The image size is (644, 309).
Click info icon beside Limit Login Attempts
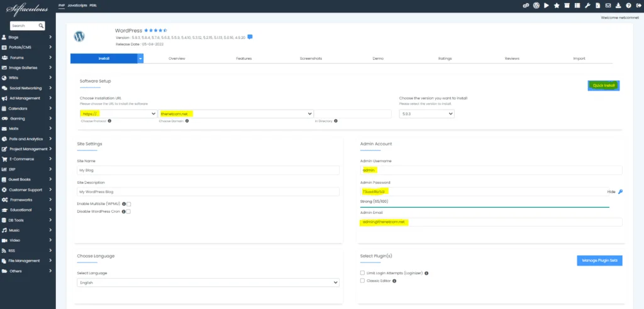(x=426, y=273)
